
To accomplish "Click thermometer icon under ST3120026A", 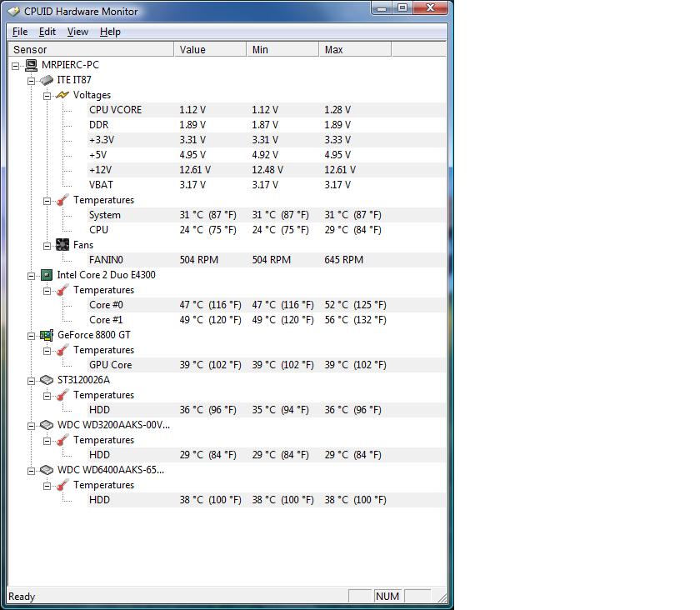I will (x=62, y=395).
